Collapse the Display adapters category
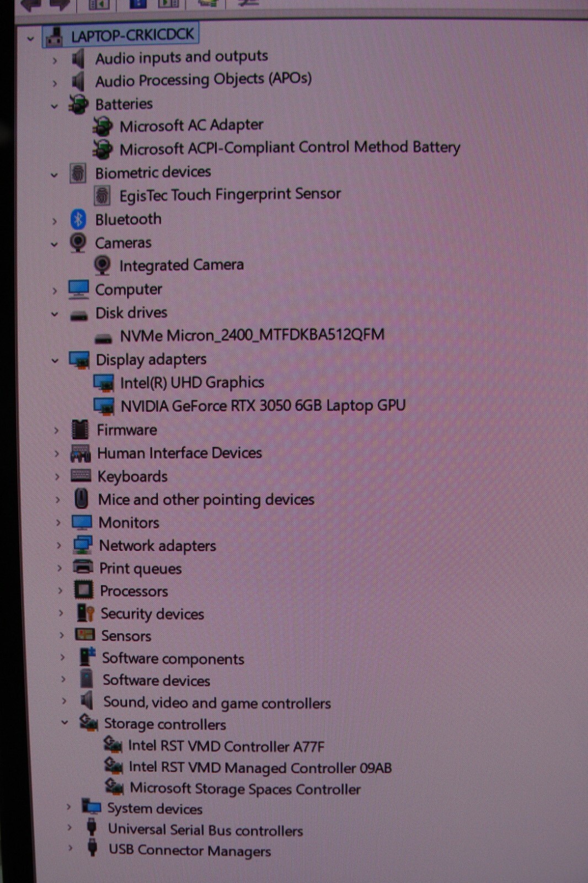The height and width of the screenshot is (883, 588). pyautogui.click(x=55, y=361)
